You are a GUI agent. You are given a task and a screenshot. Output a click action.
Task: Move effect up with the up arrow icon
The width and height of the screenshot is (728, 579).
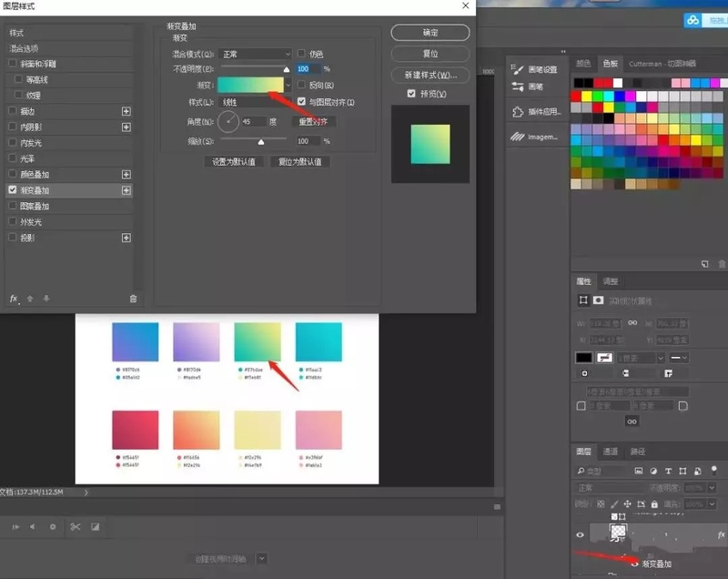pos(30,299)
